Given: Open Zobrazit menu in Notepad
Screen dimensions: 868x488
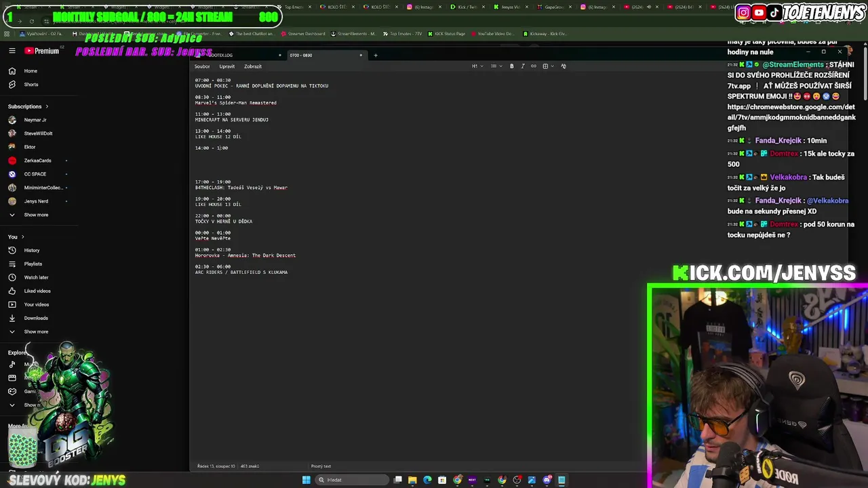Looking at the screenshot, I should click(x=253, y=66).
